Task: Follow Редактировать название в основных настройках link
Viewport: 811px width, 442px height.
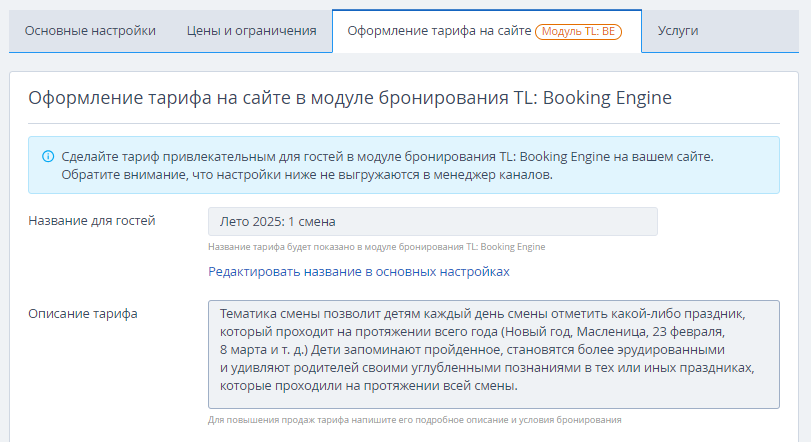Action: tap(358, 271)
